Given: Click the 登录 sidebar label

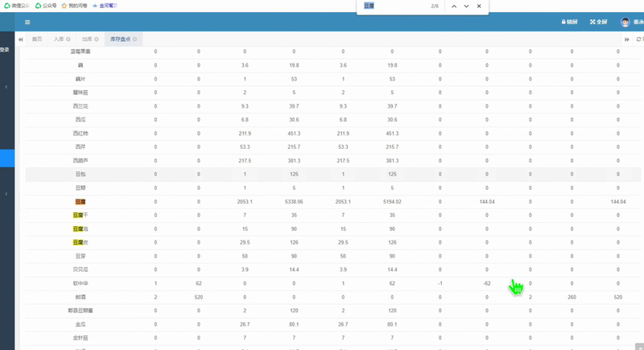Looking at the screenshot, I should pyautogui.click(x=5, y=50).
